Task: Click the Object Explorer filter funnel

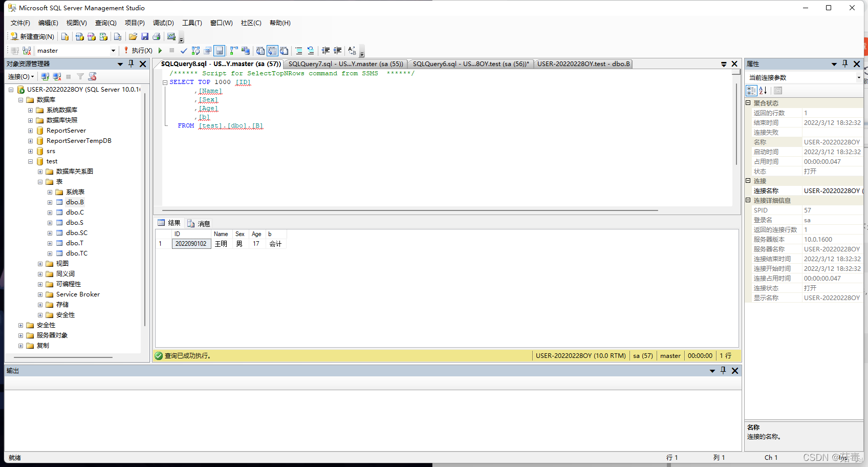Action: (80, 76)
